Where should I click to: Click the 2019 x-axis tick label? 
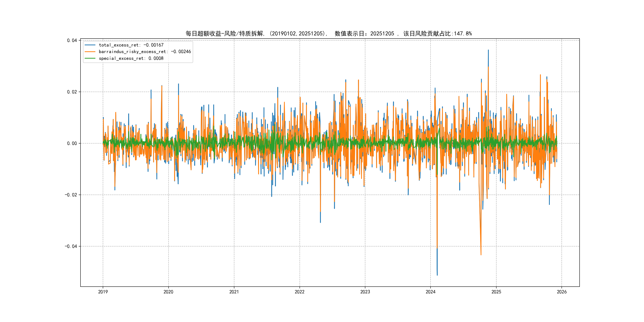coord(103,292)
